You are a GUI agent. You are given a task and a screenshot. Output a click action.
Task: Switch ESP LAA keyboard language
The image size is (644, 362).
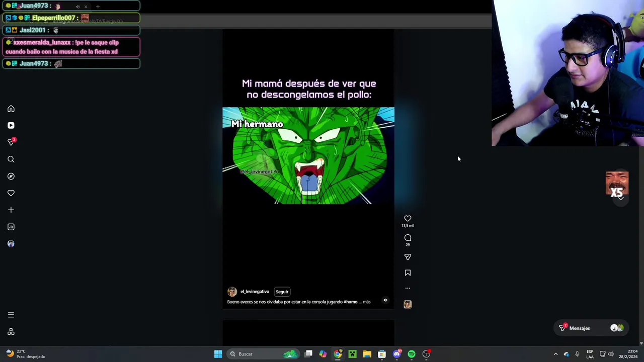pos(590,354)
